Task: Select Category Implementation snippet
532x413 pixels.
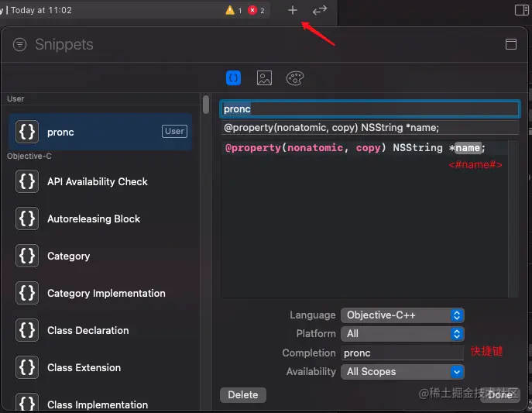Action: [x=101, y=293]
